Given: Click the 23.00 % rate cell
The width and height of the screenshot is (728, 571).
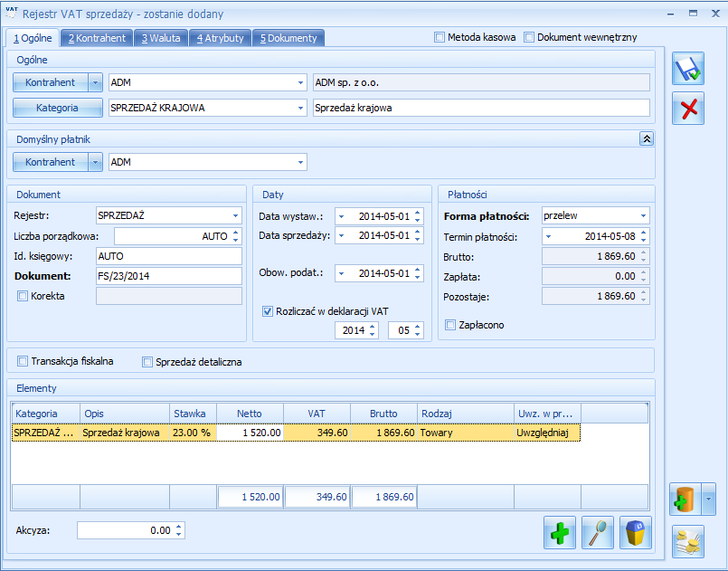Looking at the screenshot, I should (x=193, y=433).
